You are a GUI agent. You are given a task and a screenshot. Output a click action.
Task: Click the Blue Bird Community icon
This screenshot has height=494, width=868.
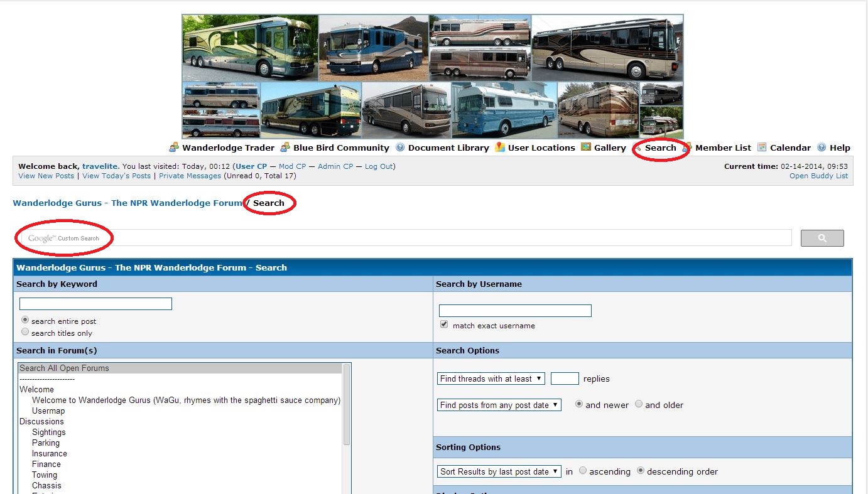pyautogui.click(x=285, y=148)
